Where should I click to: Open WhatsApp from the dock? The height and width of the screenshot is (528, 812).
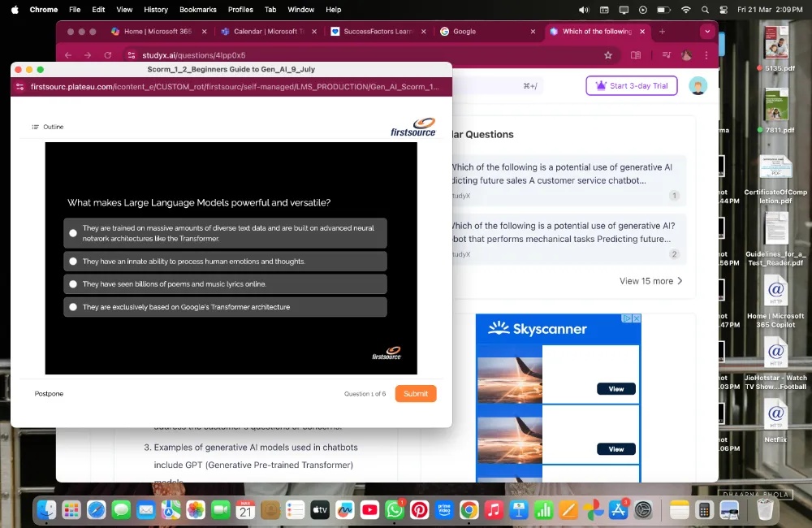click(395, 509)
